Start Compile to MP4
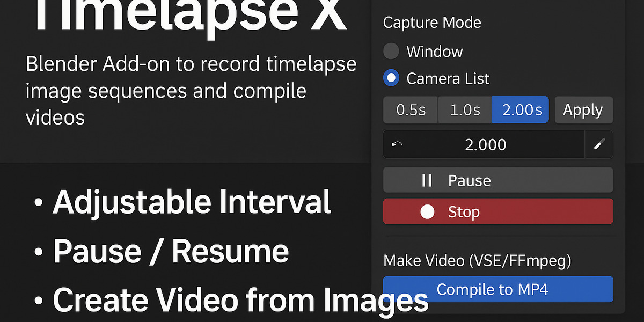The height and width of the screenshot is (322, 644). pos(498,290)
